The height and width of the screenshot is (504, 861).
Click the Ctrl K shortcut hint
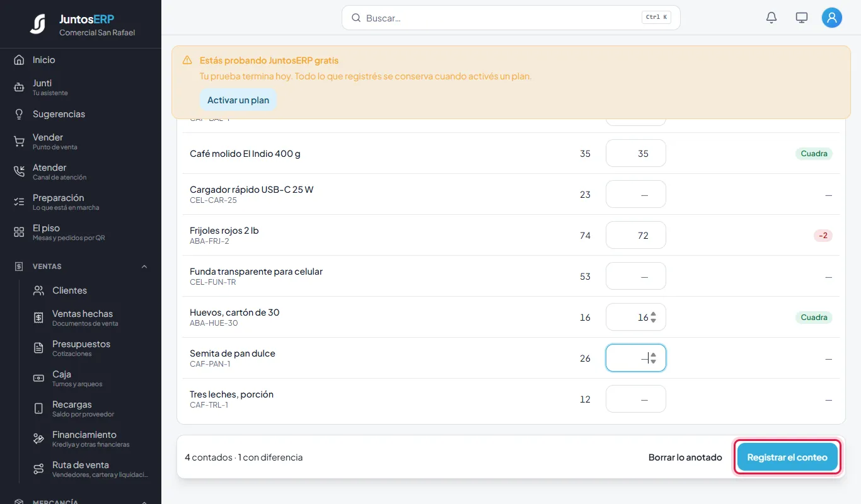tap(656, 18)
